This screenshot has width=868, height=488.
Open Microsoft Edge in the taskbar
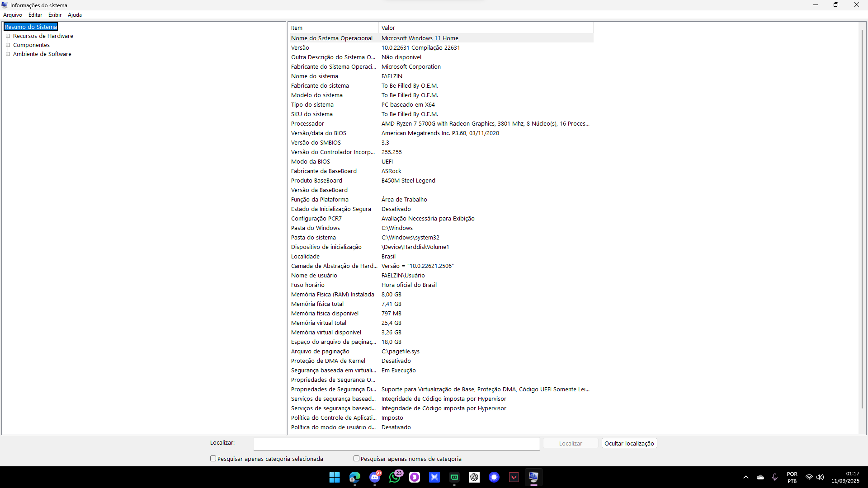[355, 477]
